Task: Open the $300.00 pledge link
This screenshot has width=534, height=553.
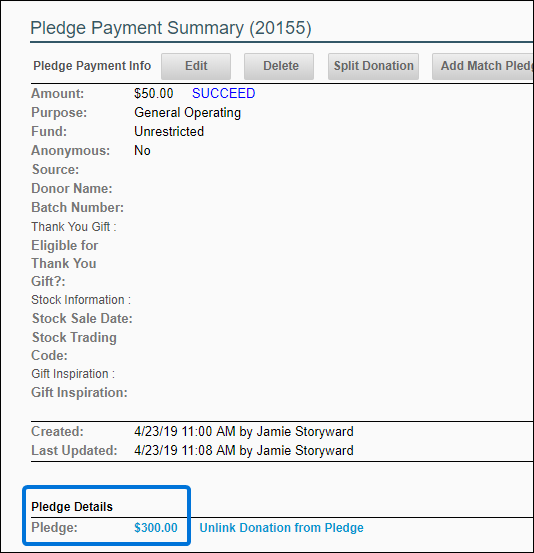Action: coord(156,528)
